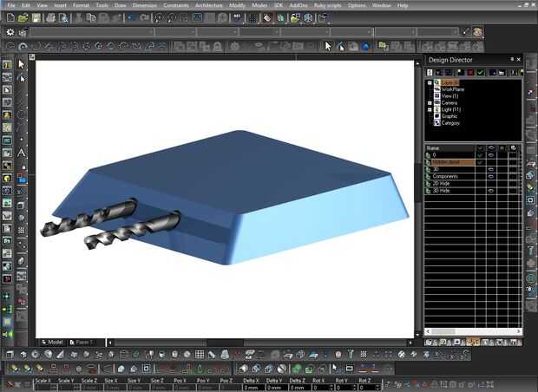Select the Components layer row
The width and height of the screenshot is (538, 392).
point(447,176)
